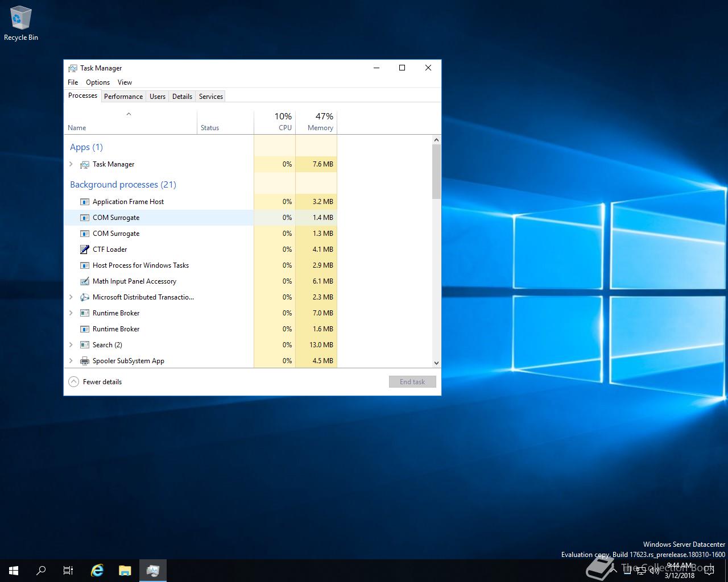Click the Host Process for Windows Tasks icon

click(85, 265)
